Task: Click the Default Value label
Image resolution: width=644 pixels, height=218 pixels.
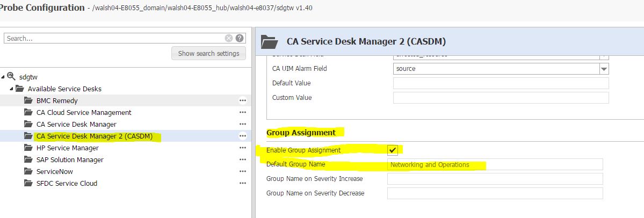Action: (292, 83)
